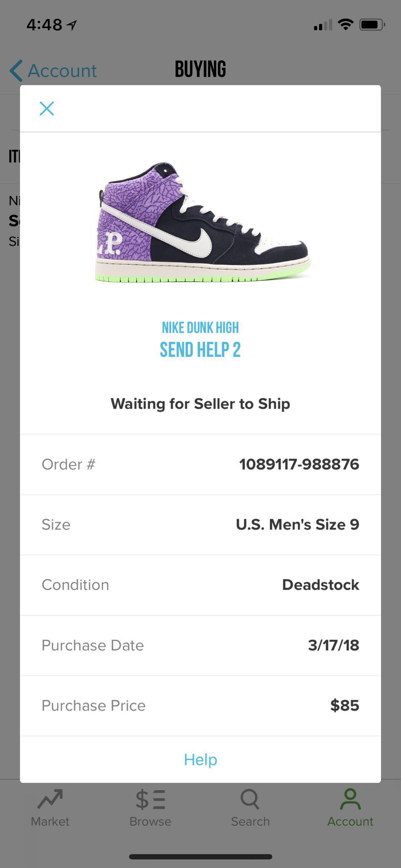Close the order details popup
Screen dimensions: 401x868
[x=47, y=109]
